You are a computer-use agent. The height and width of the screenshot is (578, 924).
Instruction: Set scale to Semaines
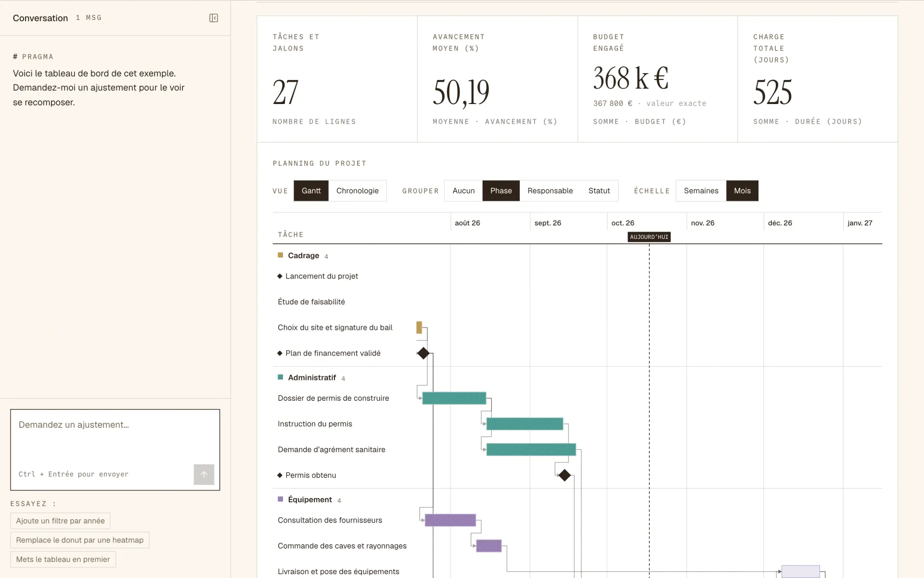[701, 191]
